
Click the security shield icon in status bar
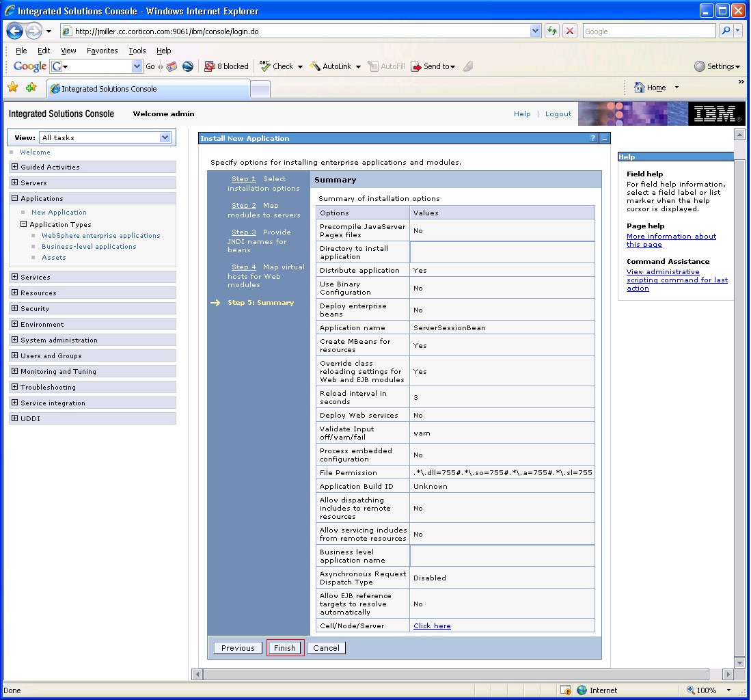[566, 690]
